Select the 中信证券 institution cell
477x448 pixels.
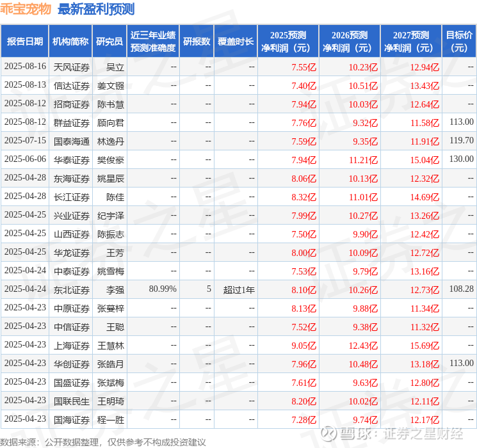pyautogui.click(x=72, y=327)
